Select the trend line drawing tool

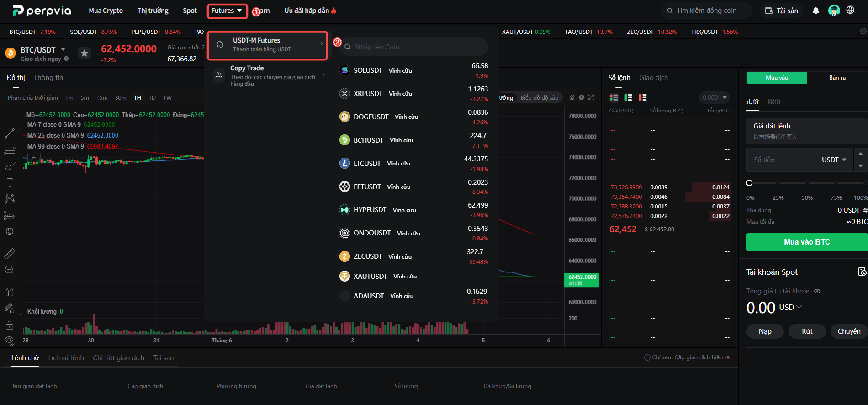(10, 133)
